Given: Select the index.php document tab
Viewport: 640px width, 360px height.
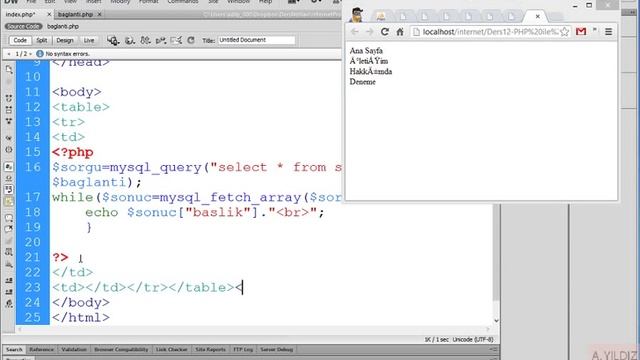Looking at the screenshot, I should [x=20, y=14].
